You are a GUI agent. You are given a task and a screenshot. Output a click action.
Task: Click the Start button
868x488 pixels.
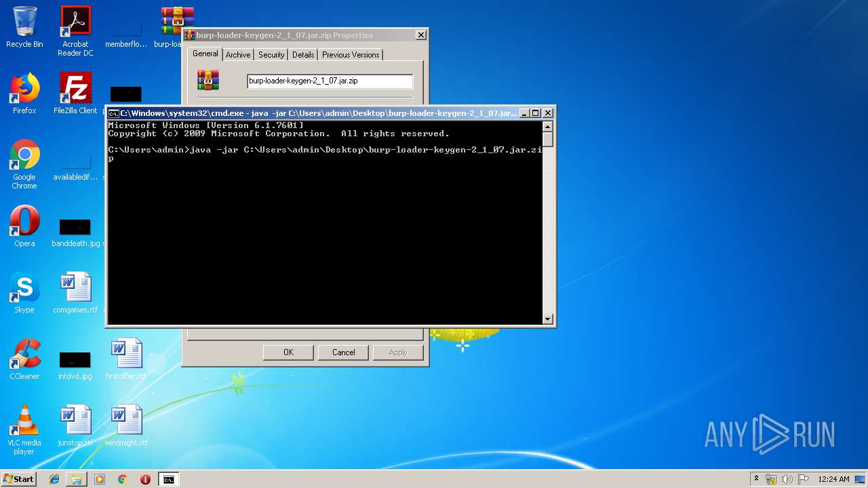pyautogui.click(x=18, y=479)
